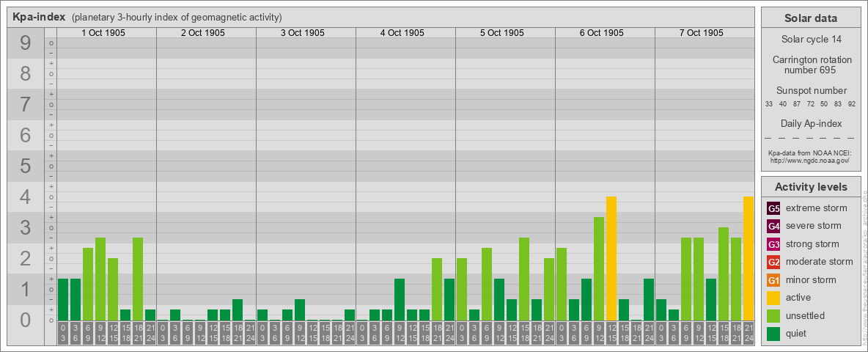Click Kp scale number 2

(25, 258)
